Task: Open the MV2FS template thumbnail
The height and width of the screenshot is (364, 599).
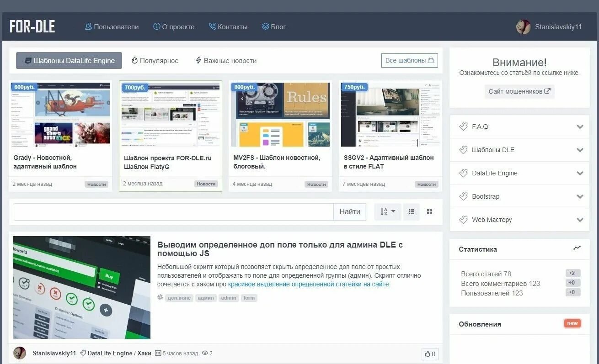Action: click(x=280, y=115)
